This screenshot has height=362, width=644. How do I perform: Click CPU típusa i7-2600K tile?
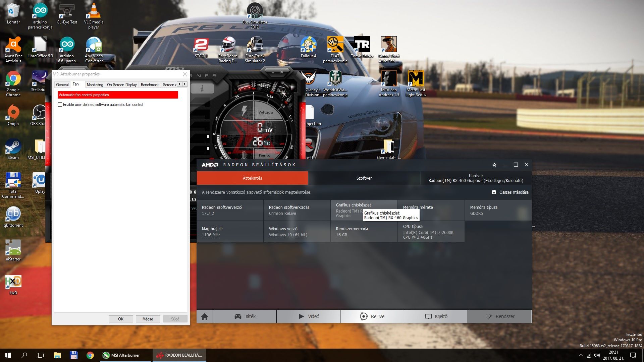point(431,232)
